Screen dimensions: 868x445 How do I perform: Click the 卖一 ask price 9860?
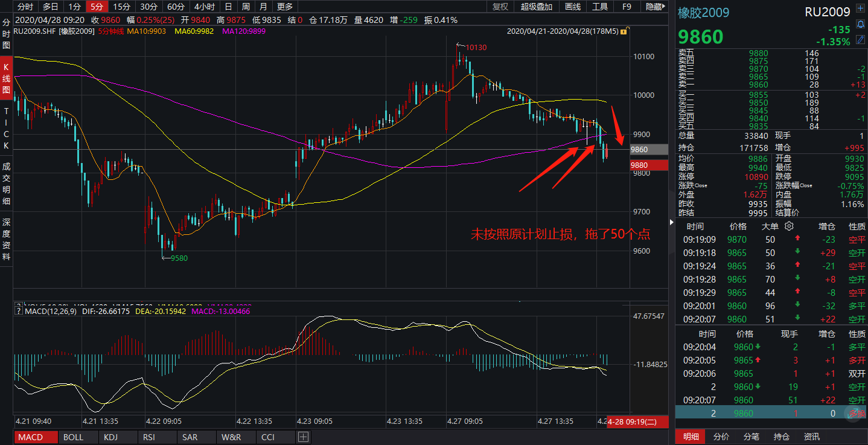(758, 85)
